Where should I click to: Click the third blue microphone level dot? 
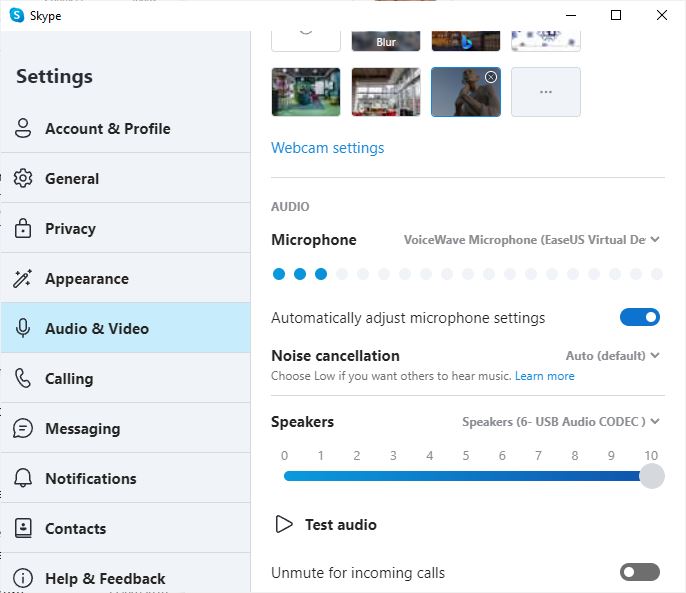321,274
